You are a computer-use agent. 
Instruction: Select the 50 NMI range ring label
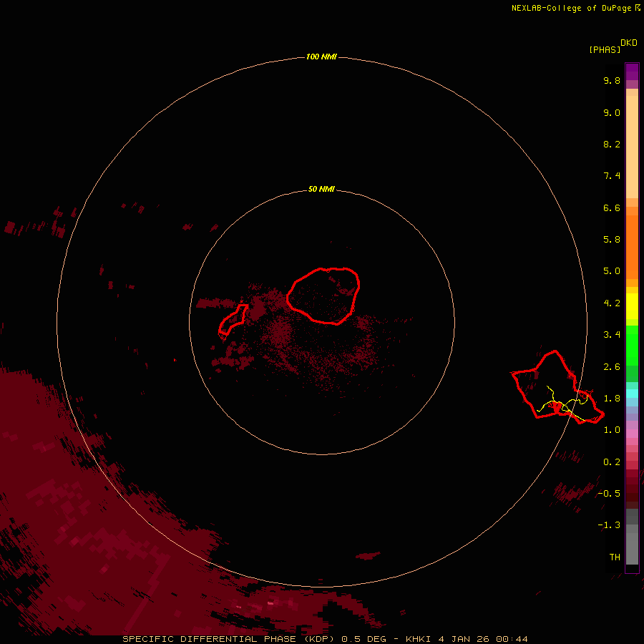click(321, 189)
